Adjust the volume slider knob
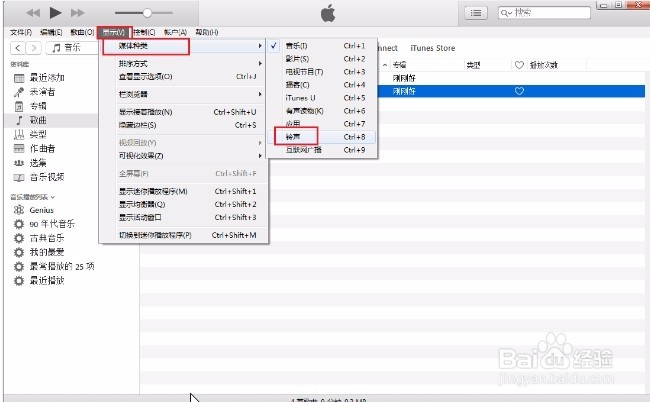650x402 pixels. click(x=147, y=13)
